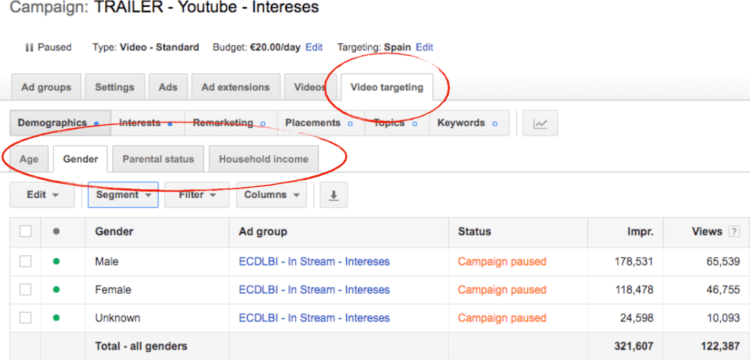Click the gray status dot column header
The width and height of the screenshot is (750, 360).
point(56,232)
